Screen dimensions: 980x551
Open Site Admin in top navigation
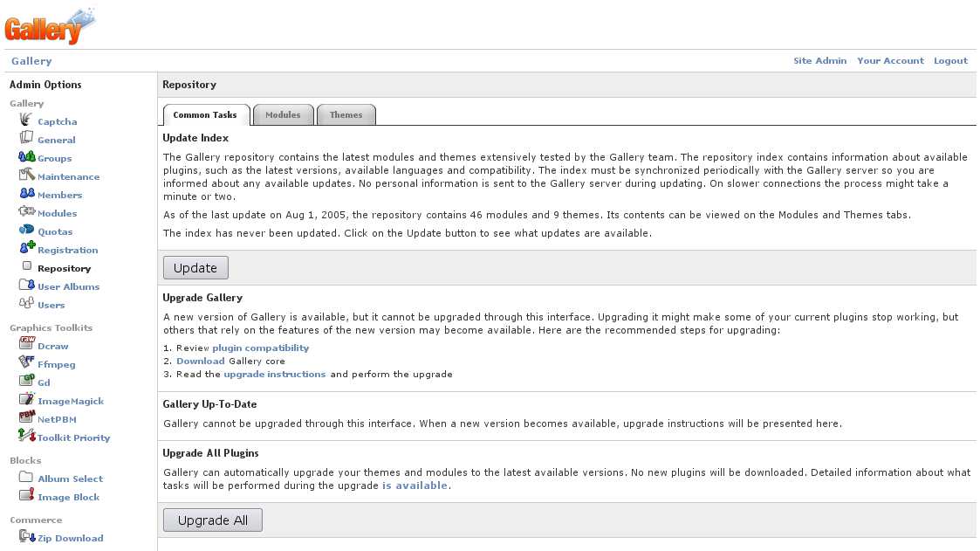point(820,60)
